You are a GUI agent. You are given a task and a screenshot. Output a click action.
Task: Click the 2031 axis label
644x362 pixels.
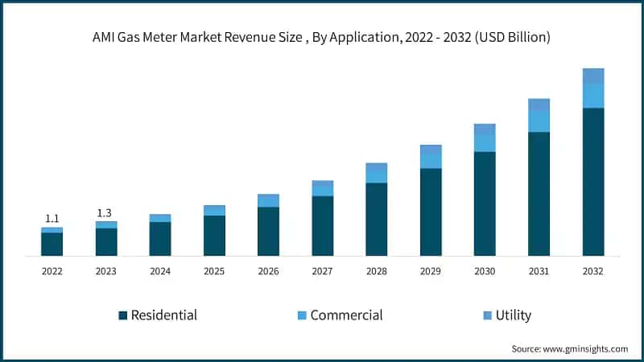click(539, 271)
